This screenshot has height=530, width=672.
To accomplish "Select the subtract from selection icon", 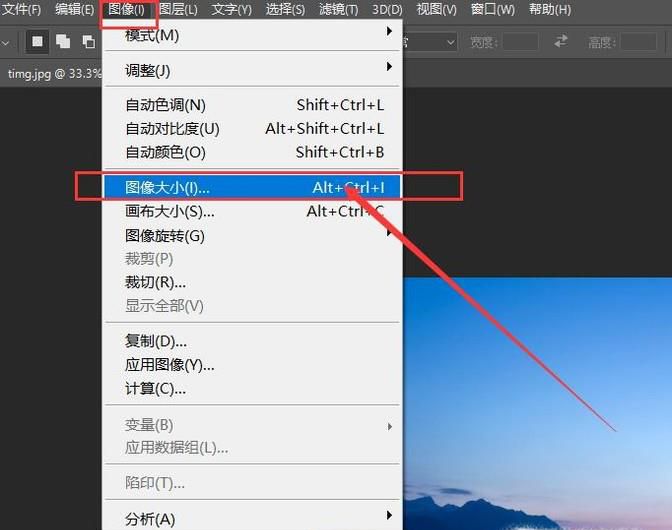I will click(89, 42).
